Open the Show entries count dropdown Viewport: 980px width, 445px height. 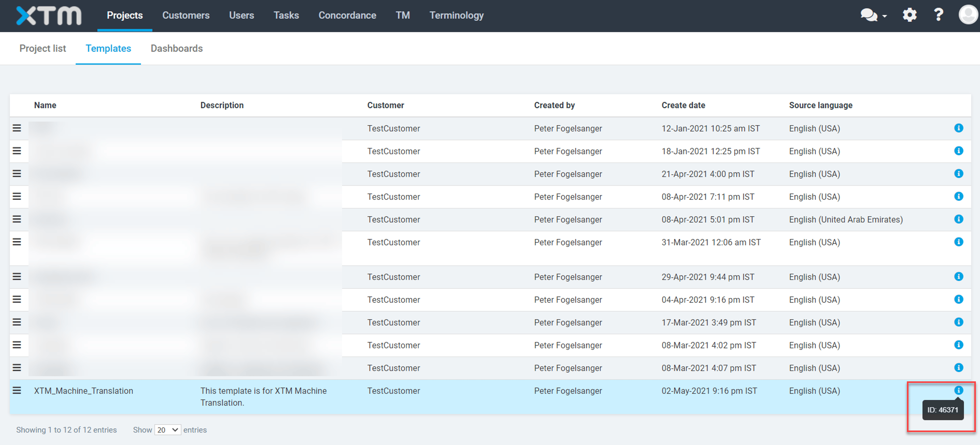(167, 430)
